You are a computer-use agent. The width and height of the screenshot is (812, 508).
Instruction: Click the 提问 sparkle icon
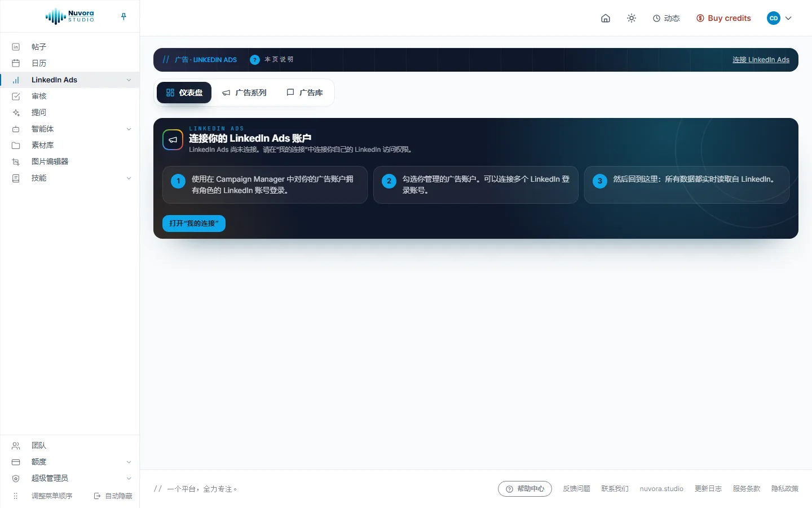16,113
